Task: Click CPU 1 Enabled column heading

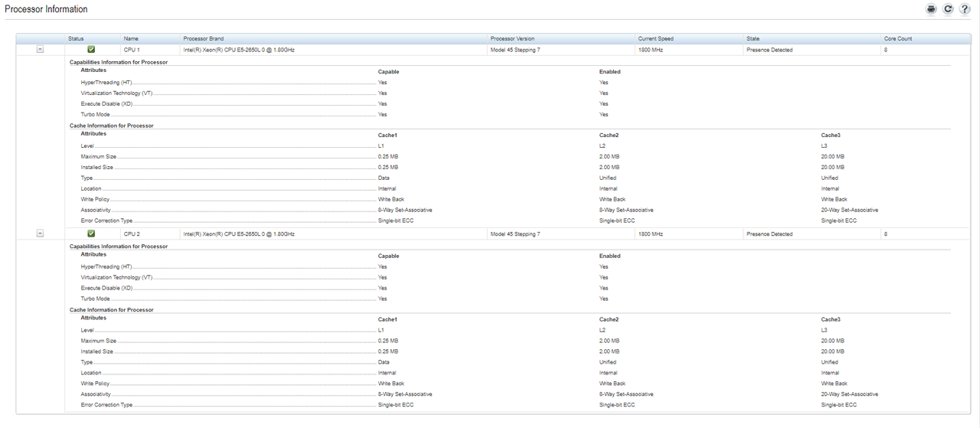Action: 610,71
